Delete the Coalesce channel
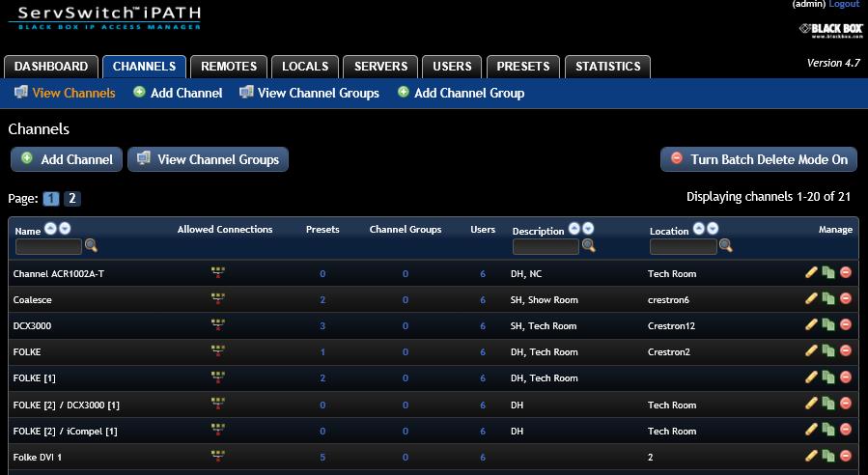This screenshot has height=475, width=868. [x=845, y=298]
